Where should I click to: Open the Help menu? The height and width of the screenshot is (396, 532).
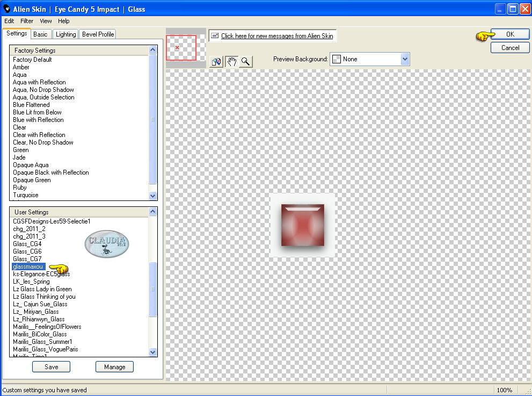pyautogui.click(x=63, y=21)
